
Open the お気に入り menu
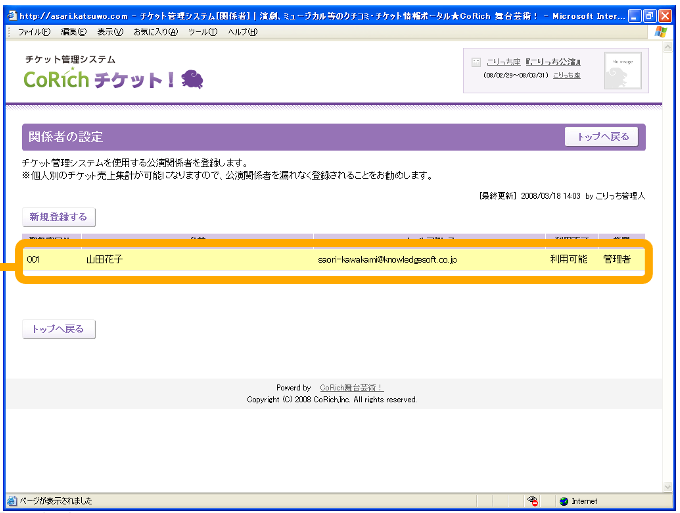point(156,32)
